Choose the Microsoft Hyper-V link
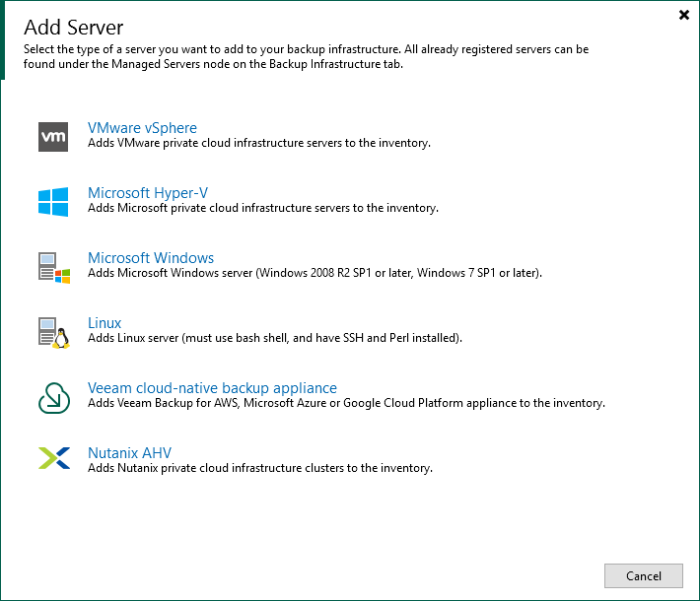This screenshot has height=601, width=700. (148, 192)
